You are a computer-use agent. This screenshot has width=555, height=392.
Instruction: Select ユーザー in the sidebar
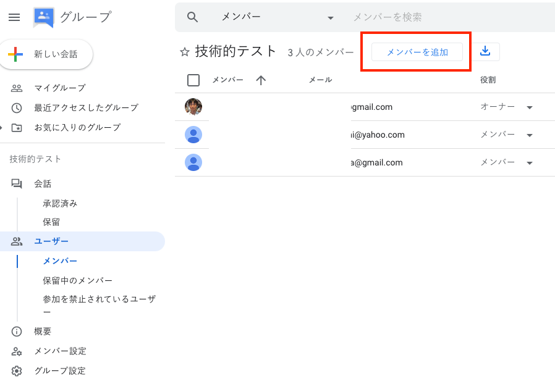[x=82, y=241]
